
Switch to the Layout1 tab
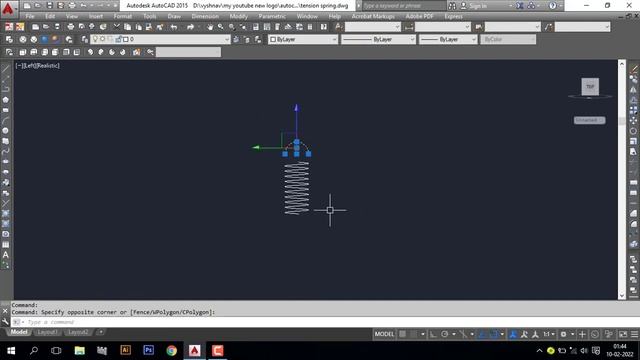[x=47, y=332]
